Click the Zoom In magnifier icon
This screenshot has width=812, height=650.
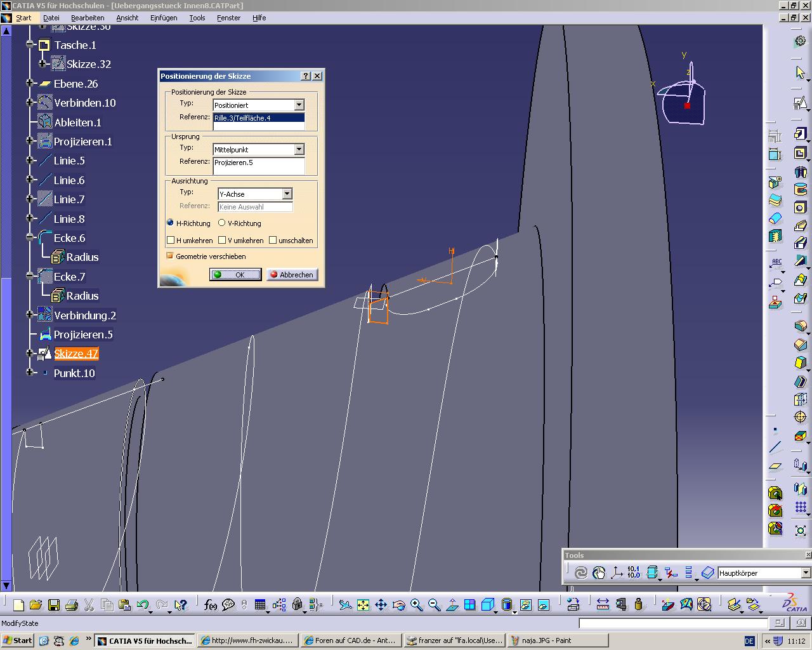coord(416,605)
